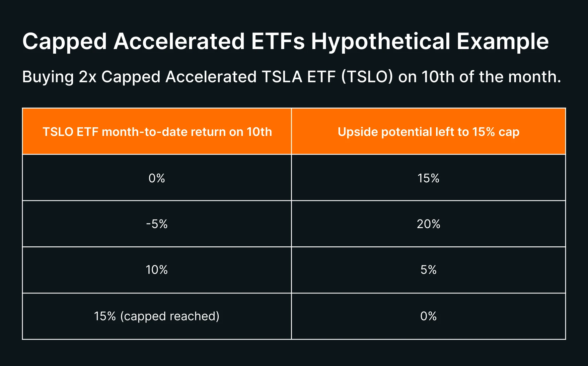Click the subtitle about buying 2x Capped Accelerated TSLA ETF

291,77
